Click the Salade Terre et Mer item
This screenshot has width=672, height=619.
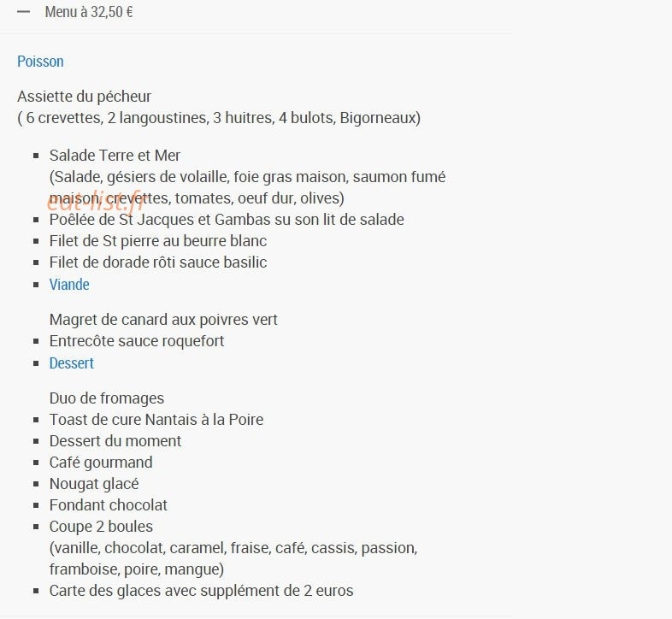tap(115, 156)
